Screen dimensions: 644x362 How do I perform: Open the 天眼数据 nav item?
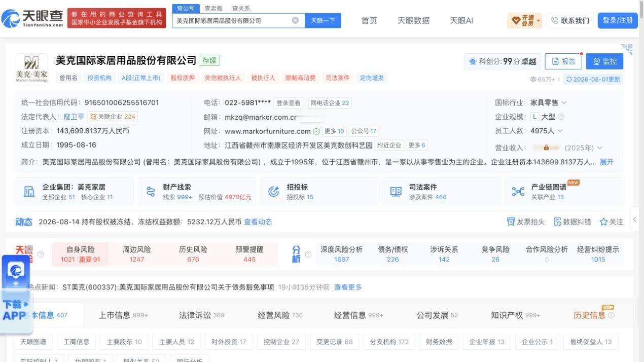pyautogui.click(x=413, y=20)
